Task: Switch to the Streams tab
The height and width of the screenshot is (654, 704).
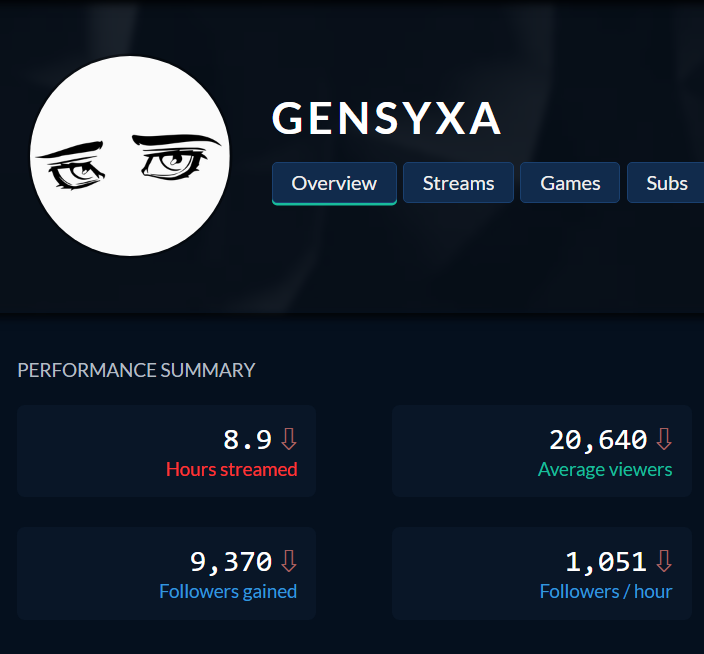Action: (x=458, y=183)
